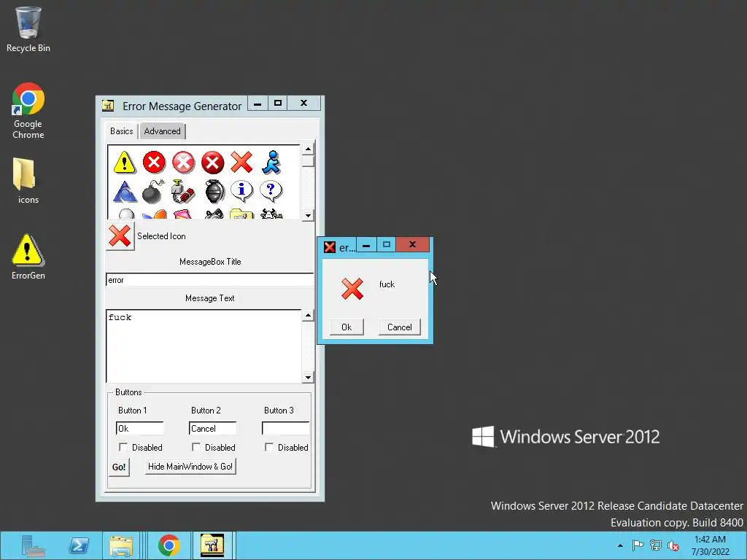This screenshot has width=747, height=560.
Task: Click inside the Message Text area
Action: [x=204, y=346]
